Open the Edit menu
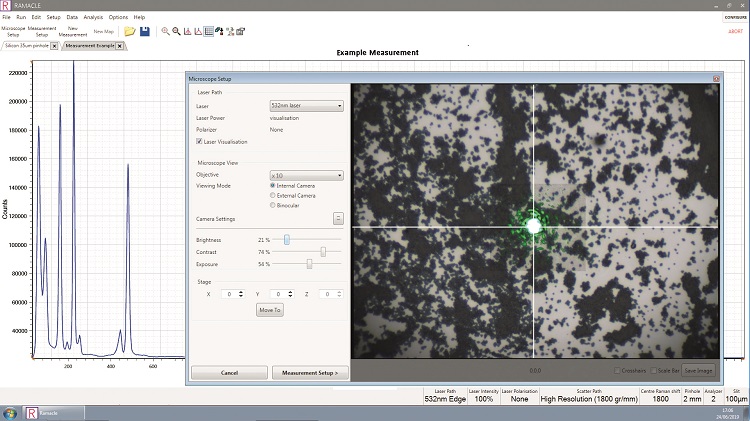750x421 pixels. tap(36, 17)
